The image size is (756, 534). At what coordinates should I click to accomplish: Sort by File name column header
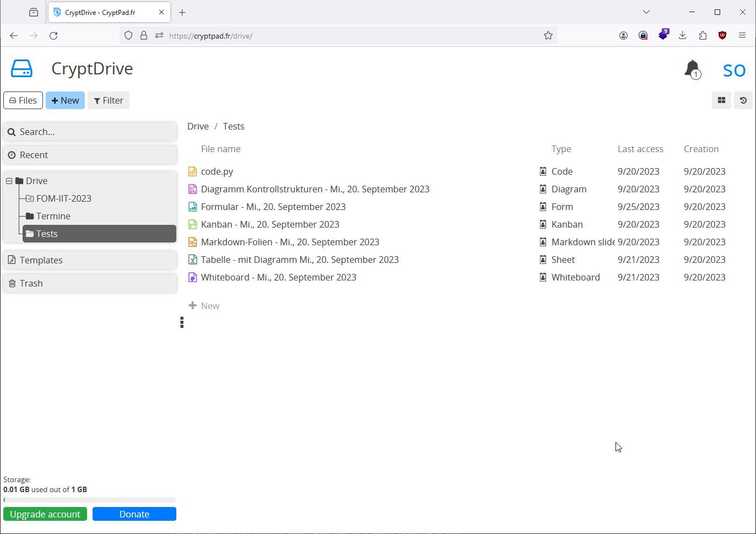(x=220, y=149)
